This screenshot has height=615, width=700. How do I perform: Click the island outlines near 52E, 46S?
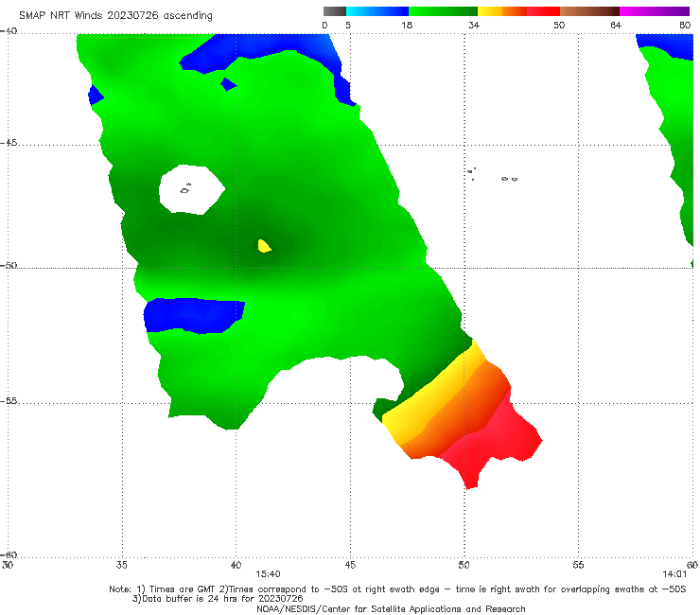(509, 179)
